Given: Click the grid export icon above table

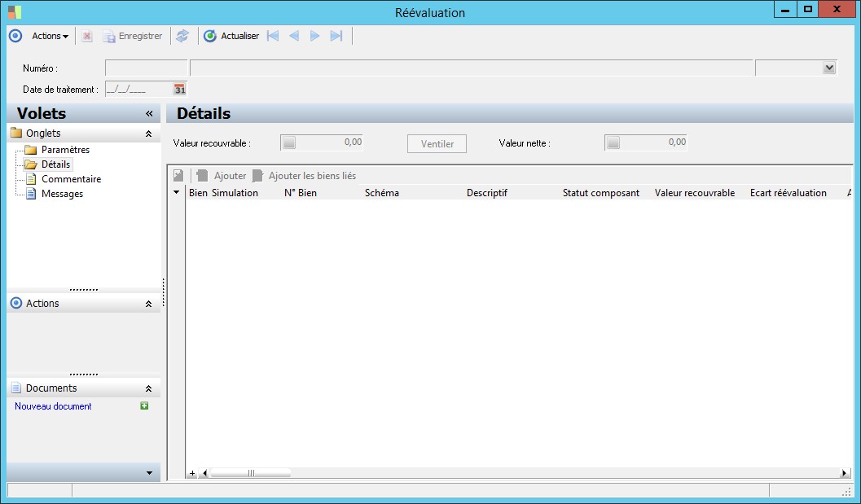Looking at the screenshot, I should click(x=178, y=176).
